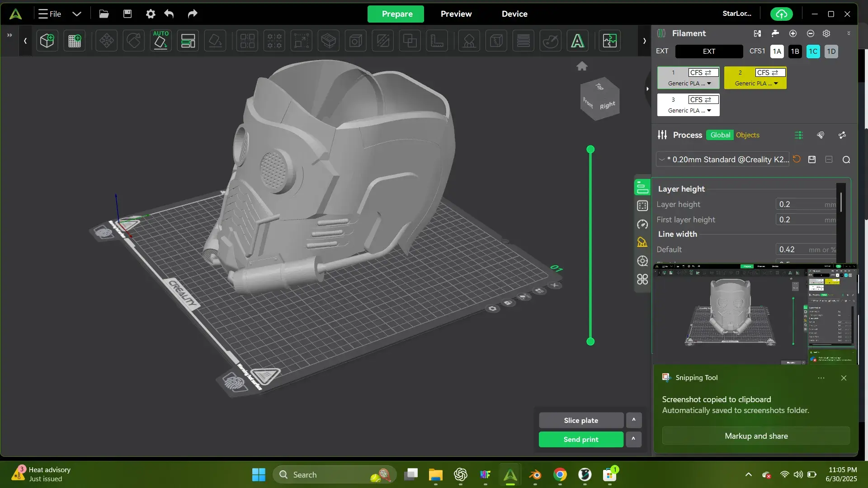This screenshot has width=868, height=488.
Task: Toggle Global process settings mode
Action: (x=720, y=135)
